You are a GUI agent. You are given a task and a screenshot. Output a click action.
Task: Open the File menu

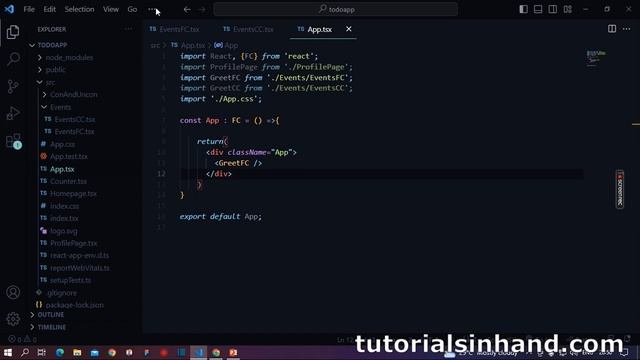point(29,9)
